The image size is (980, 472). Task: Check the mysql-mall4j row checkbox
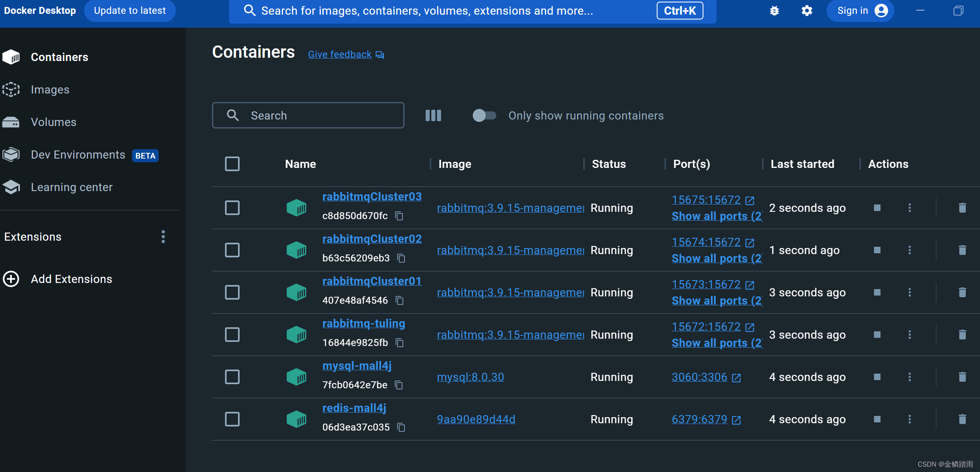232,377
